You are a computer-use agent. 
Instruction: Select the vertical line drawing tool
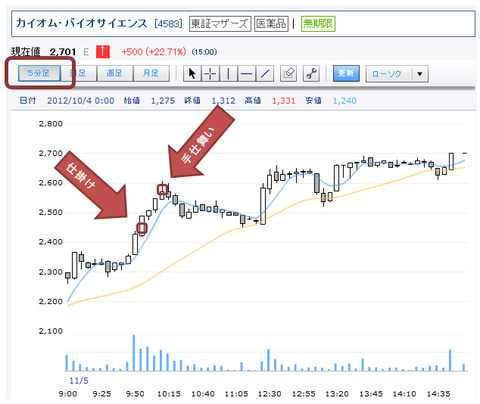click(228, 73)
